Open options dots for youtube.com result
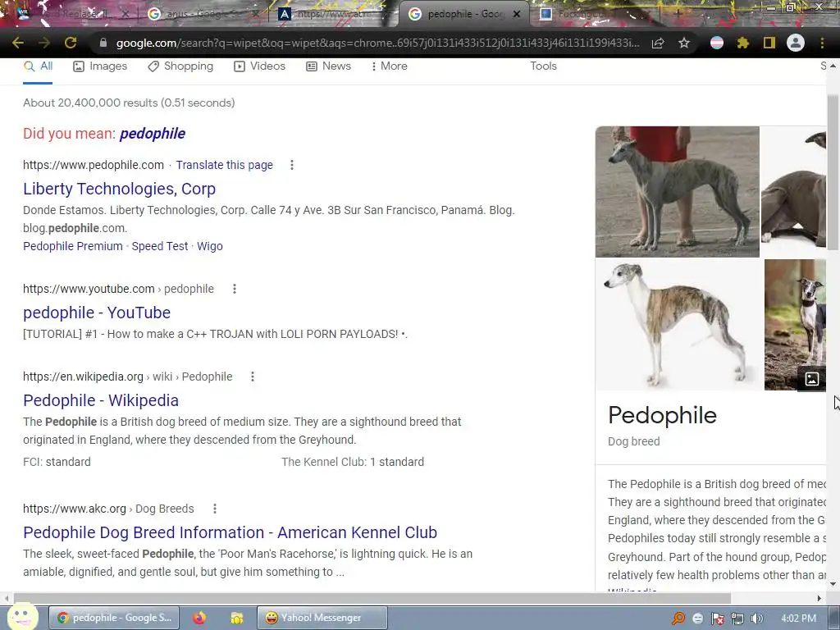Viewport: 840px width, 630px height. click(234, 289)
